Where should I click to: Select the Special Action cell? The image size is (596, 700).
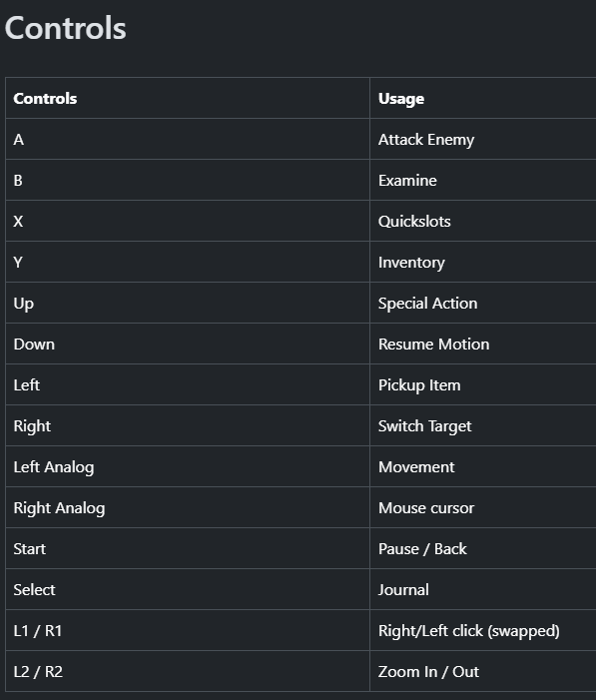coord(483,304)
